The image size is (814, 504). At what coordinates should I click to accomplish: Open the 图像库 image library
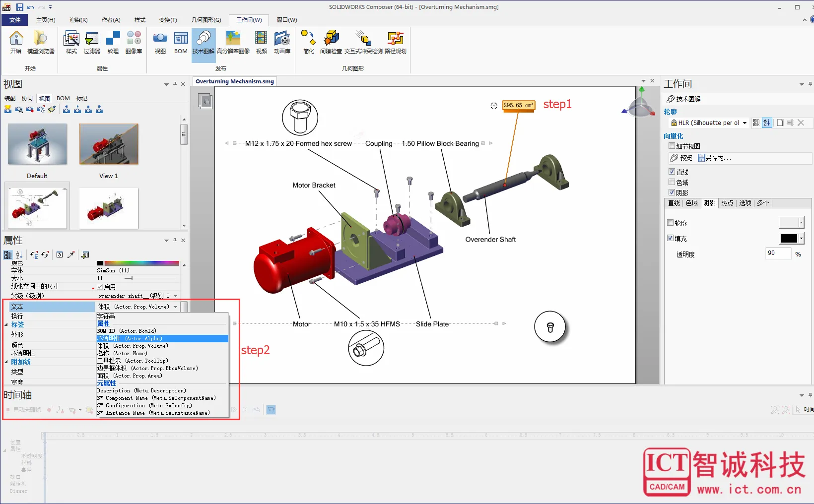pyautogui.click(x=134, y=43)
